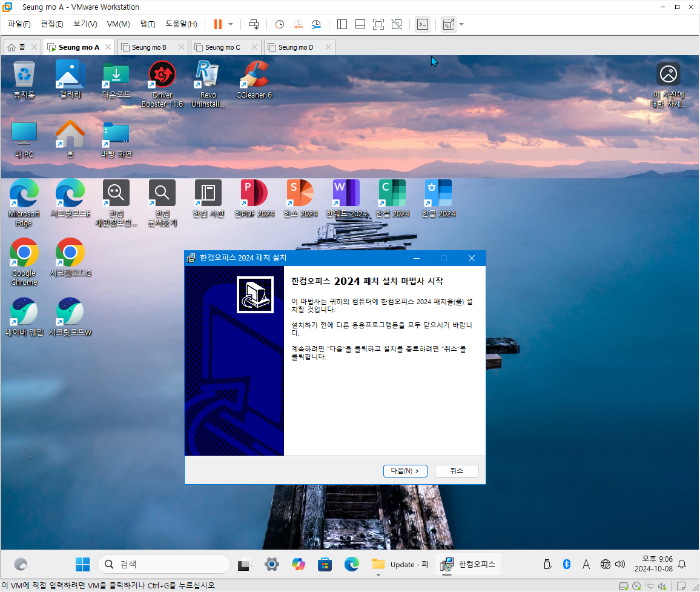Select the 휴지통 desktop icon
700x592 pixels.
click(24, 80)
